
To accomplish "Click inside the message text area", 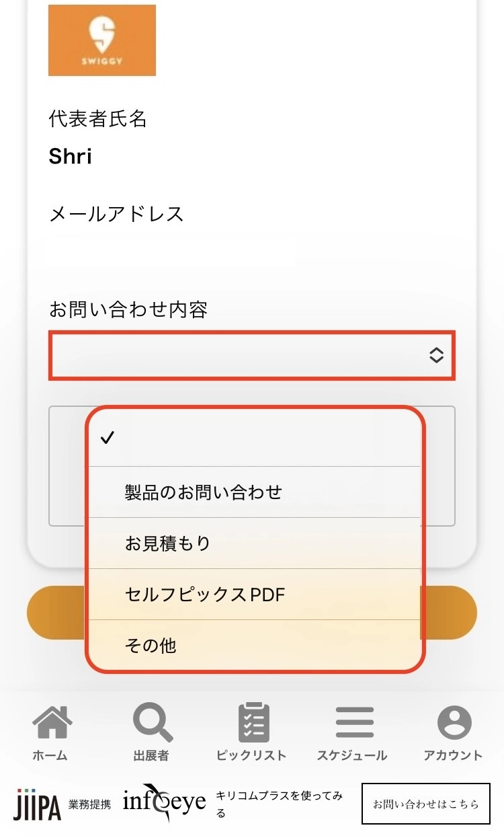I will coord(252,466).
